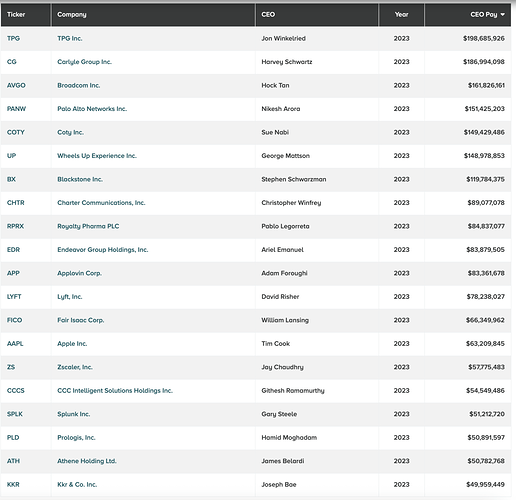Open the EDR ticker link
Screen dimensions: 516x500
(13, 250)
